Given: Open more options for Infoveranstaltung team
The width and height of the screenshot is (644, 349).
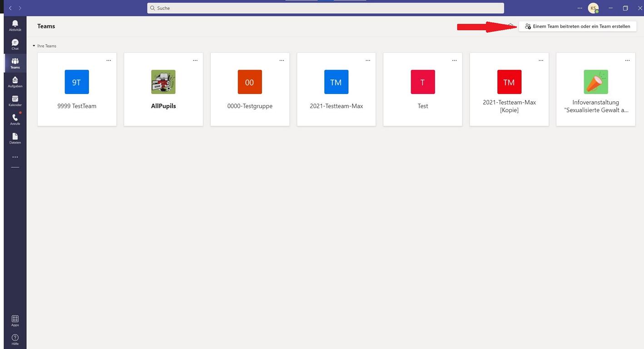Looking at the screenshot, I should click(x=628, y=60).
